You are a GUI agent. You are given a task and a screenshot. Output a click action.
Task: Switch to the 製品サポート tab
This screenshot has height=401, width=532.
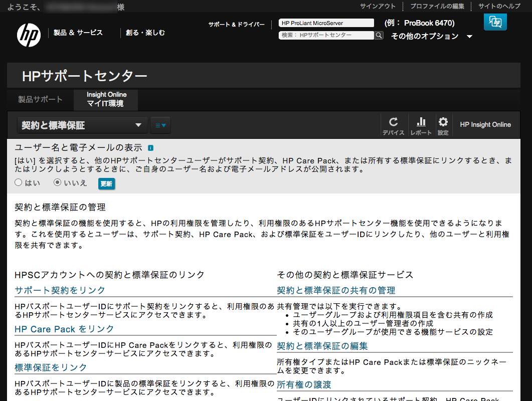pos(40,99)
